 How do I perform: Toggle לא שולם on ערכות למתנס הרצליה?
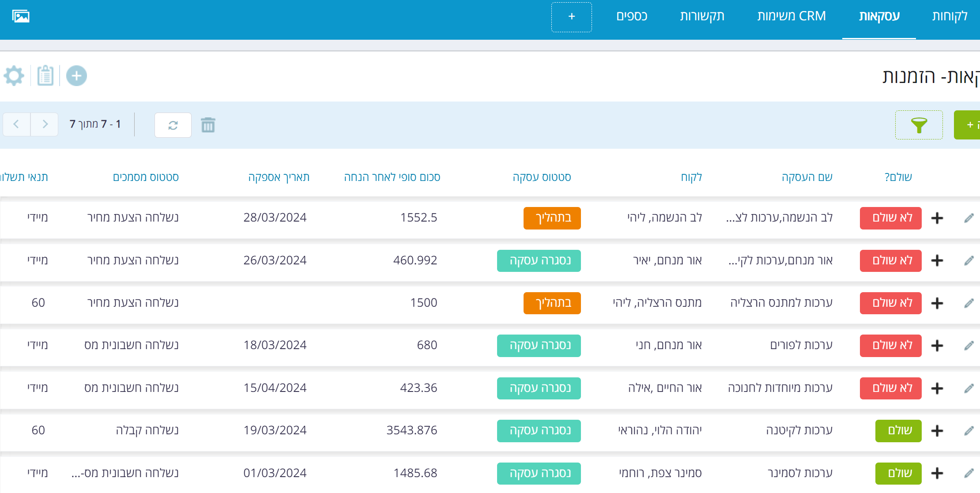[890, 303]
